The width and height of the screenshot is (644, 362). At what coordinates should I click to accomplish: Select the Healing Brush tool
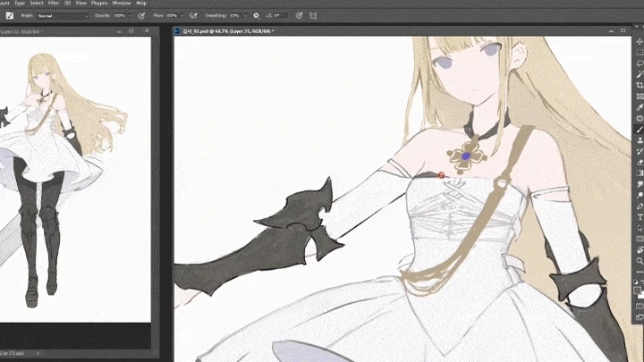click(x=640, y=118)
